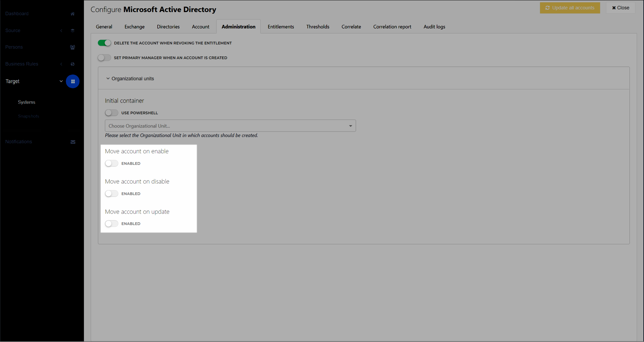Viewport: 644px width, 342px height.
Task: Expand the Business Rules menu chevron
Action: 61,64
